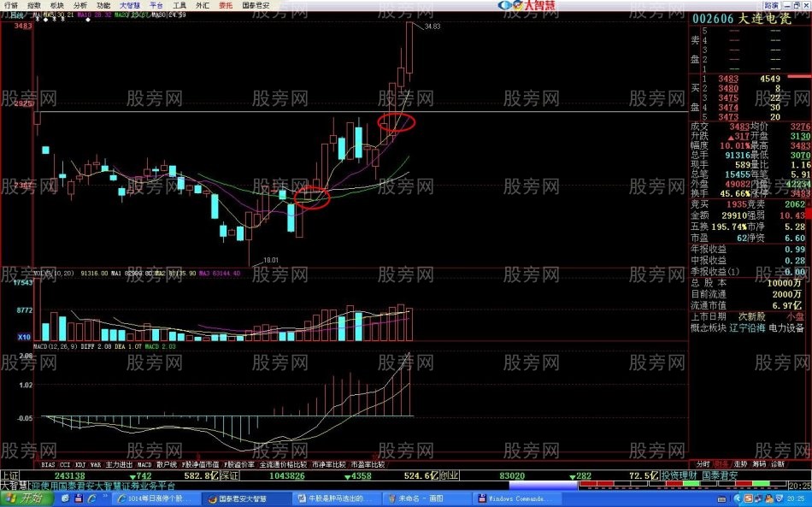Screen dimensions: 812x507
Task: Switch to the 走势 tab
Action: (x=740, y=464)
